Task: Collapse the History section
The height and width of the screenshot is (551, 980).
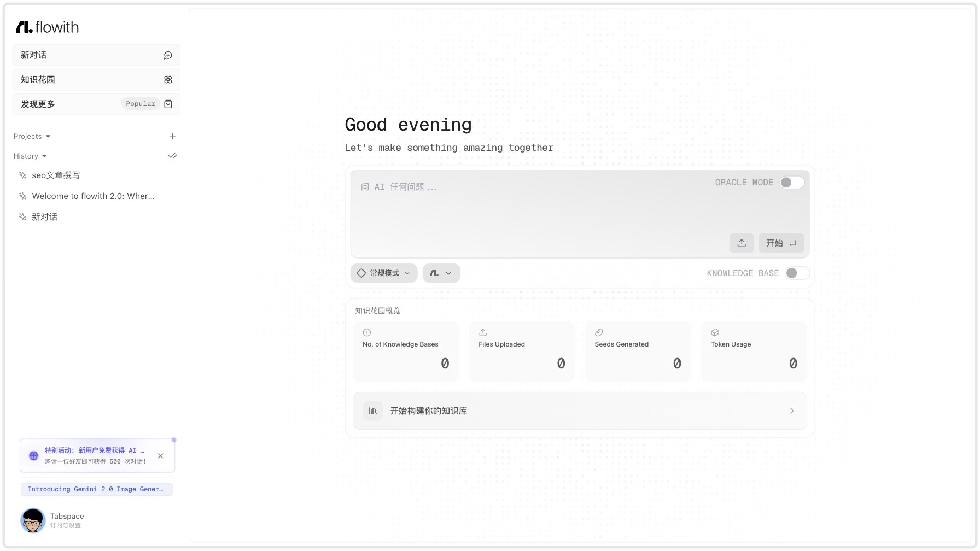Action: click(x=30, y=156)
